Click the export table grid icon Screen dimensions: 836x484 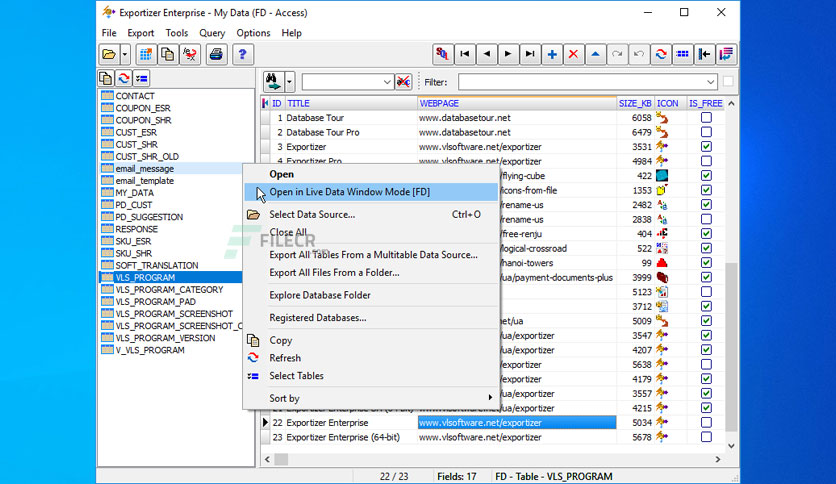coord(146,54)
